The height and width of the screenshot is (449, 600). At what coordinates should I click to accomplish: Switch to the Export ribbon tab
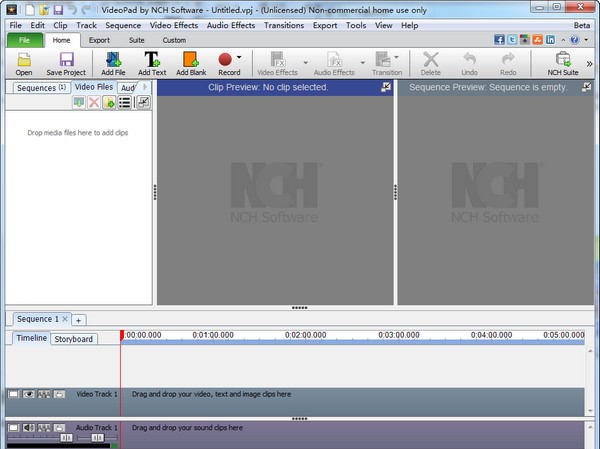click(x=99, y=40)
